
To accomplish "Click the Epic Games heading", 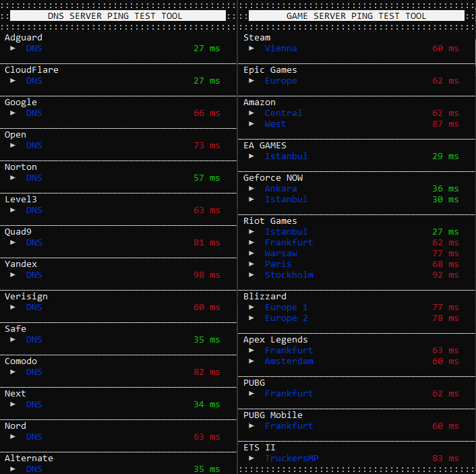I will point(270,70).
